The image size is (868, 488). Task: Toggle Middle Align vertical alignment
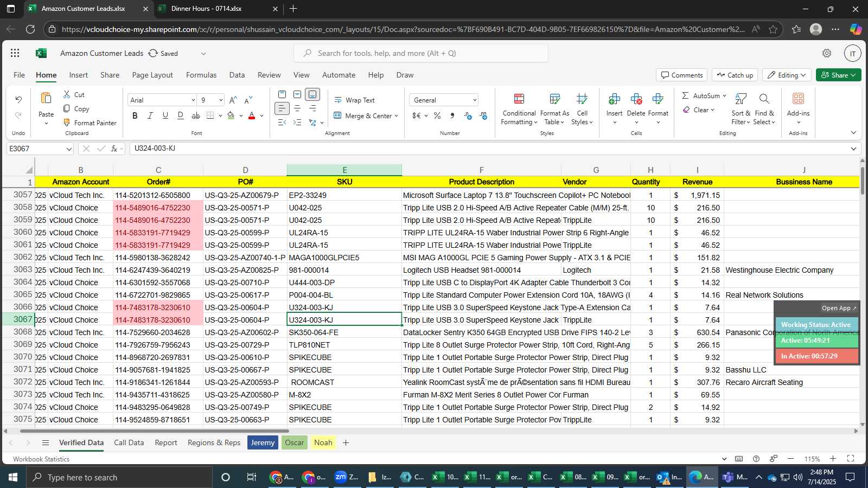[x=297, y=94]
